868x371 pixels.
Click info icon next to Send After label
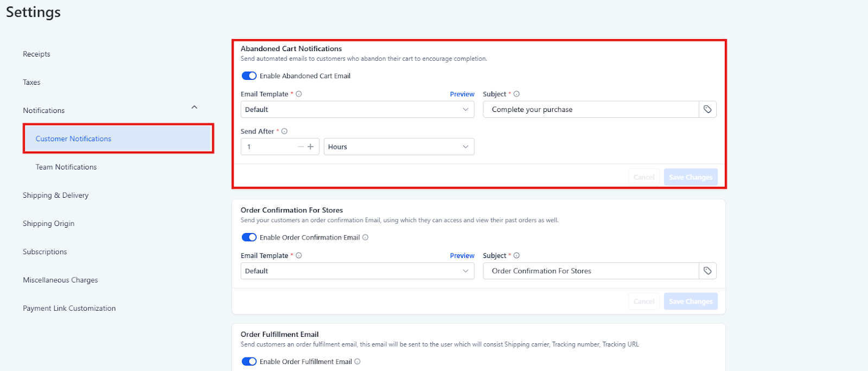click(x=284, y=131)
